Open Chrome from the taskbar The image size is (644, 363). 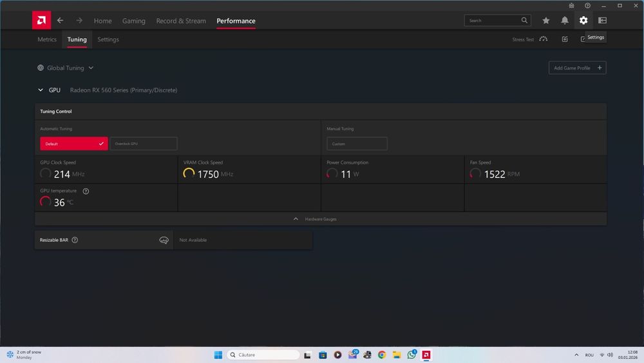point(382,355)
